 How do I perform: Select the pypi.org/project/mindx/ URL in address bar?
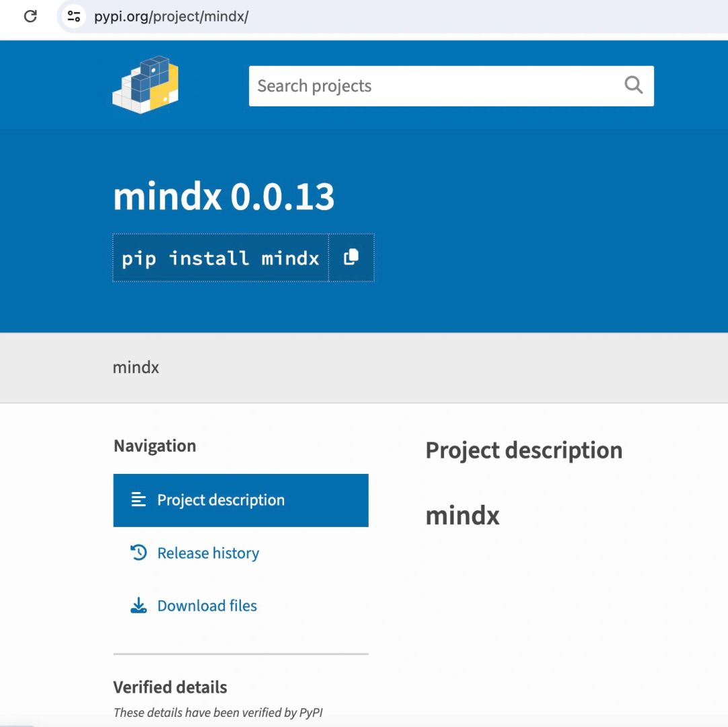[x=172, y=17]
